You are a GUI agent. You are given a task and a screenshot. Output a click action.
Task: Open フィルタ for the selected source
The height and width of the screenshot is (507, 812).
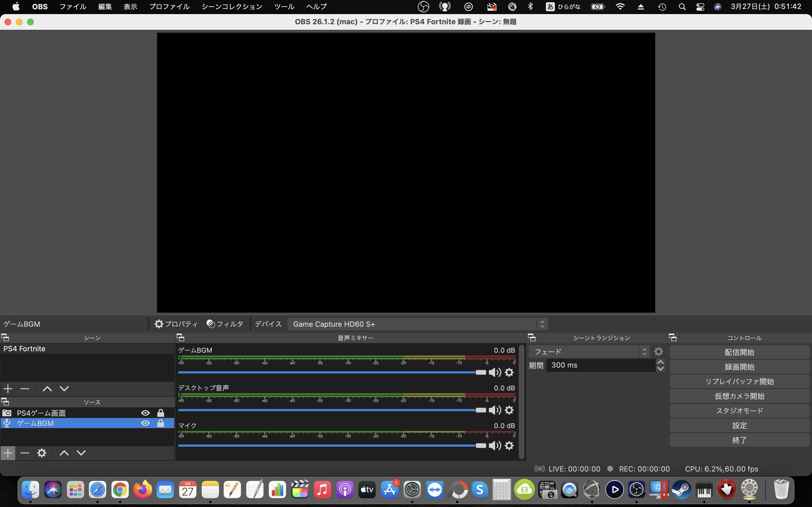[x=225, y=324]
